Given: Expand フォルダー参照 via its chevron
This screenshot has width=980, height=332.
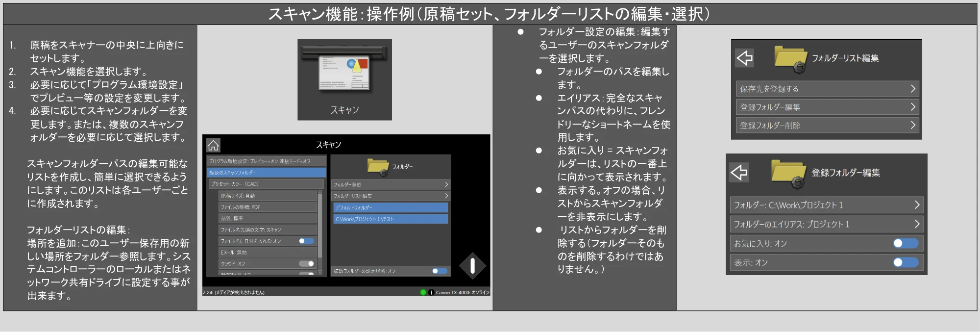Looking at the screenshot, I should point(446,184).
